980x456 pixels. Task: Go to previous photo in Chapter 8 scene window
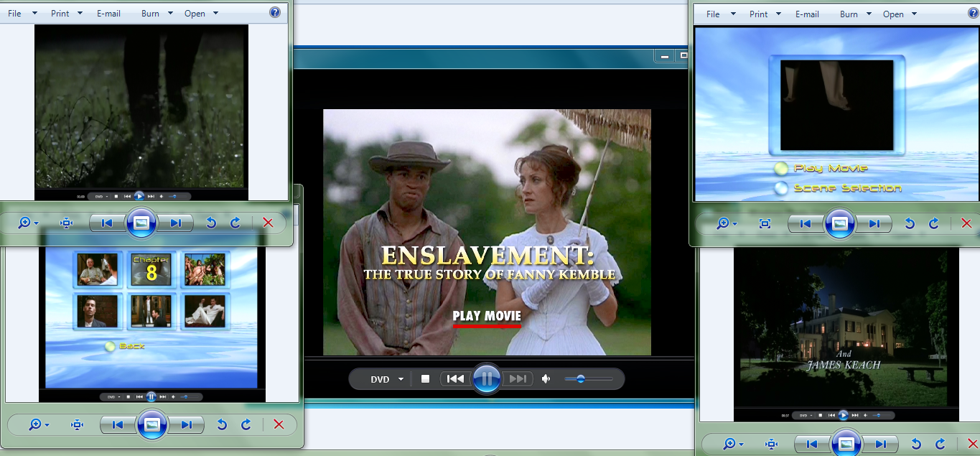tap(118, 424)
